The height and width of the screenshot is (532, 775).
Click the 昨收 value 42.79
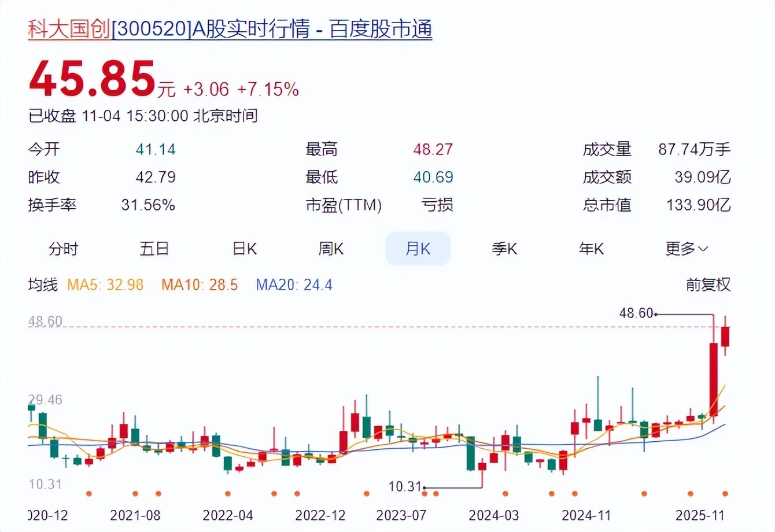pos(156,177)
